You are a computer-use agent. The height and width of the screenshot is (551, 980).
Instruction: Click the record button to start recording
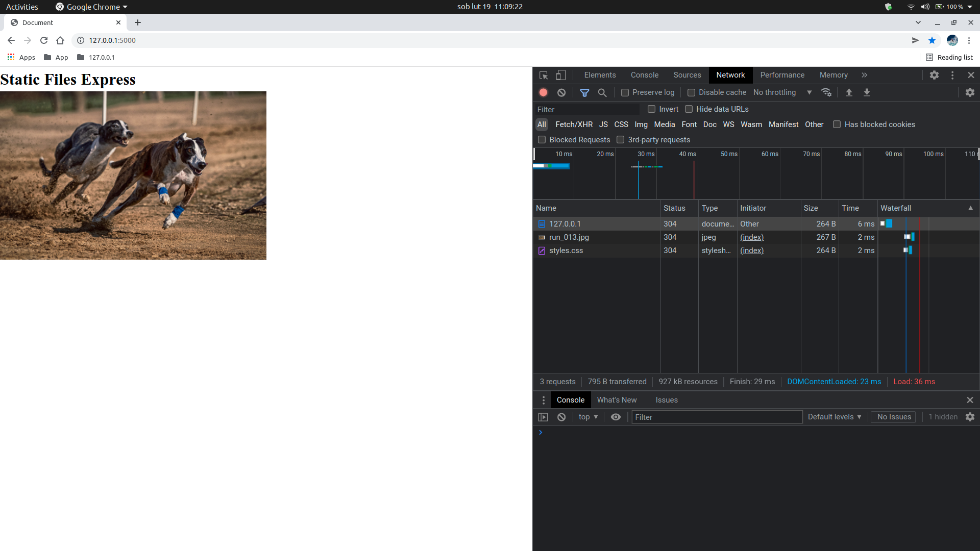coord(544,92)
